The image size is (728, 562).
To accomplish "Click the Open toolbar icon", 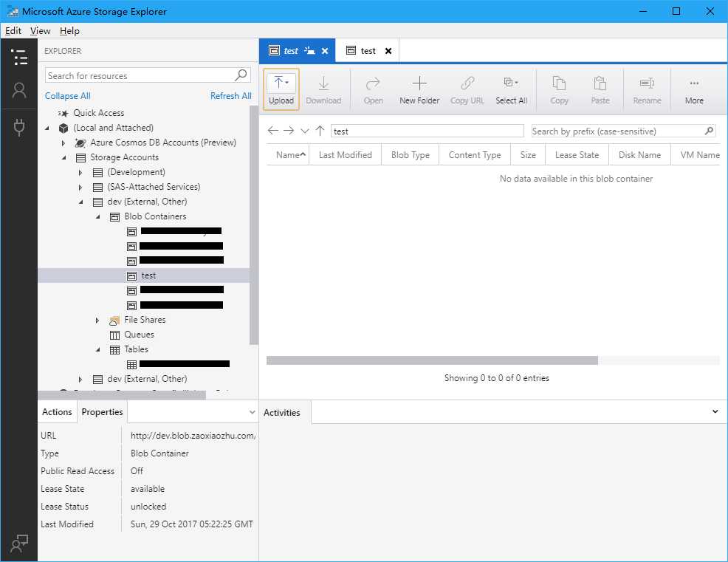I will click(374, 89).
